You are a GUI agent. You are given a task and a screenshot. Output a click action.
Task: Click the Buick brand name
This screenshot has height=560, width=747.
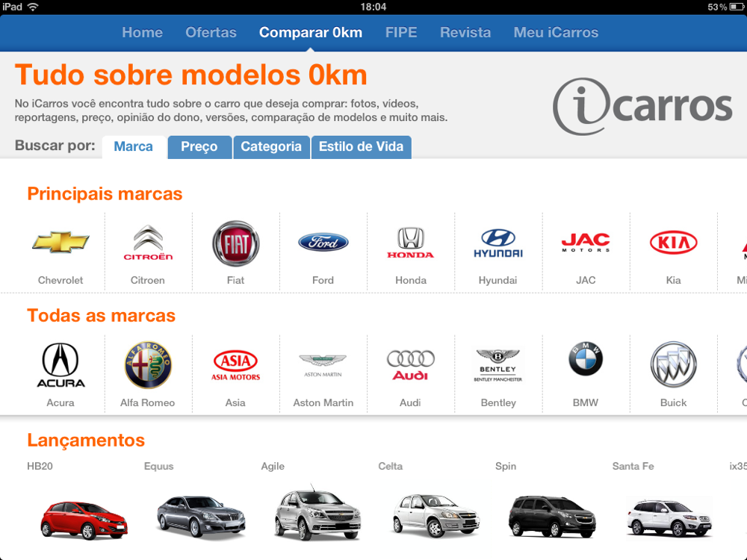point(673,403)
